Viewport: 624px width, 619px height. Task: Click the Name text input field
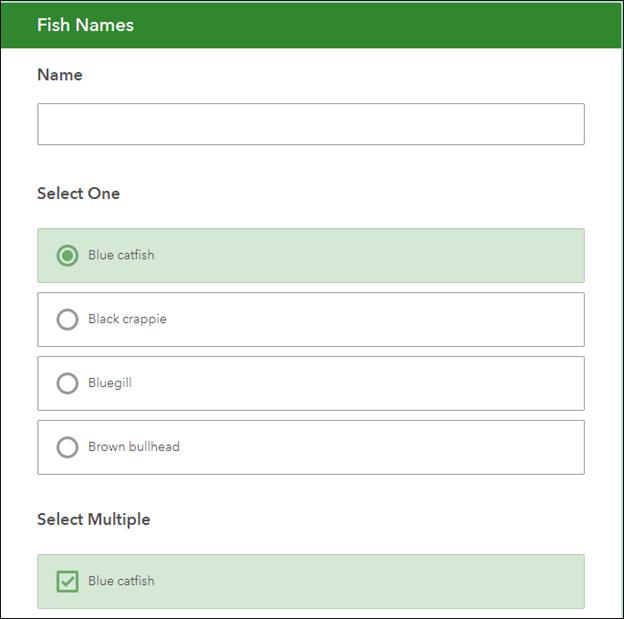[310, 124]
